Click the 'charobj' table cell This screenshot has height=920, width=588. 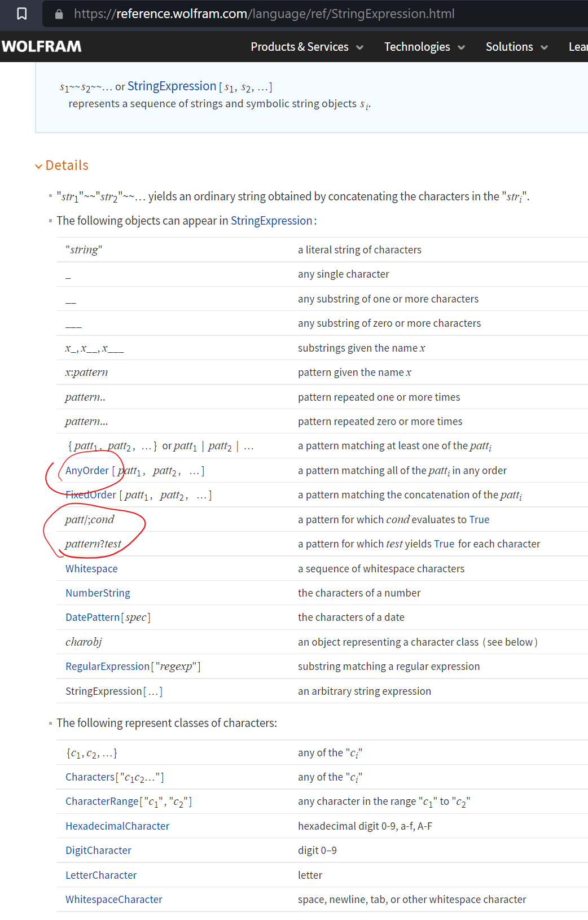coord(84,642)
